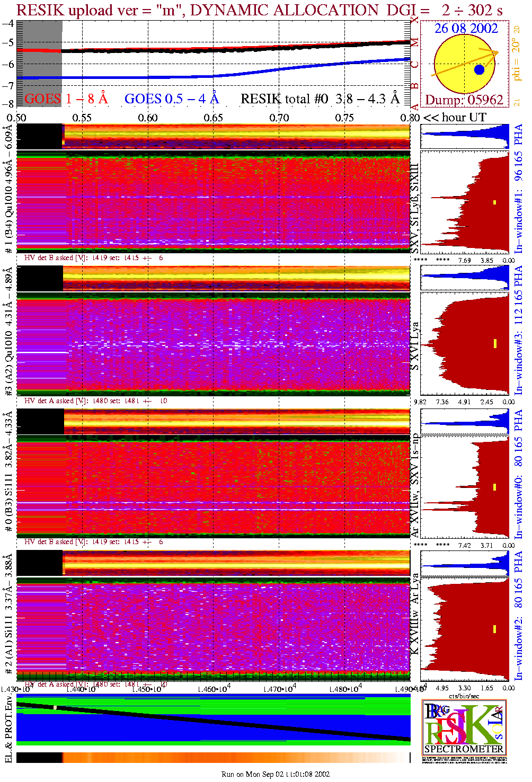Click the red GOES 1 – 8 Å legend label

point(66,99)
